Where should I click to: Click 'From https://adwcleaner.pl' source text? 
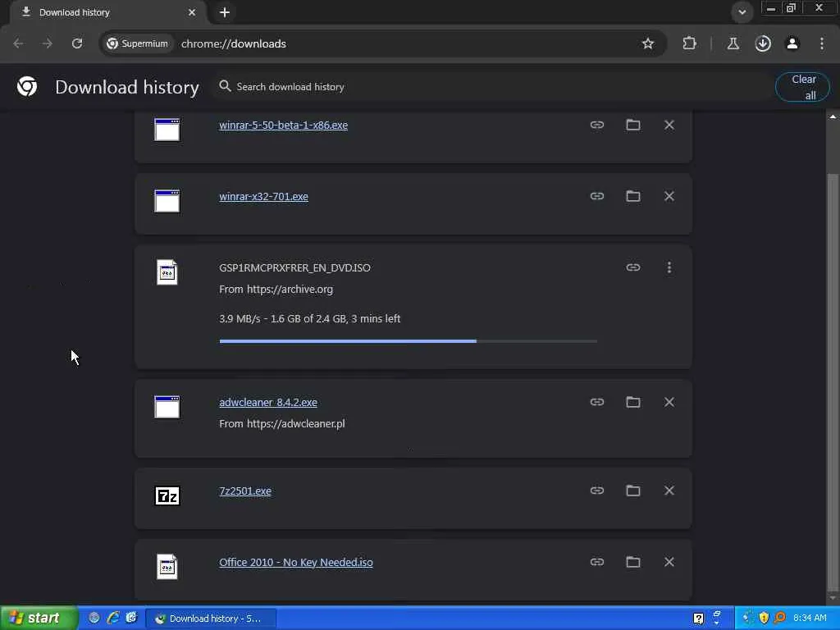pyautogui.click(x=282, y=424)
